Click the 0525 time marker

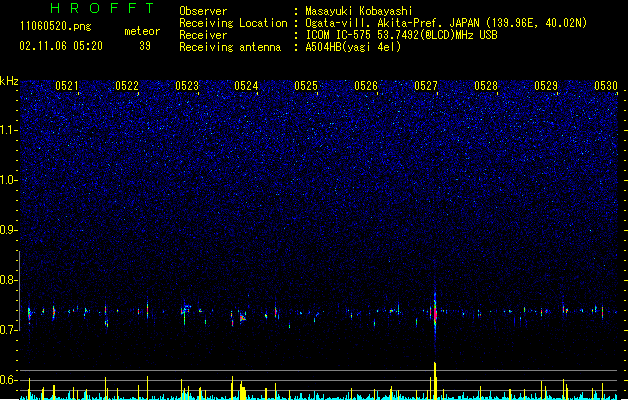(x=306, y=85)
